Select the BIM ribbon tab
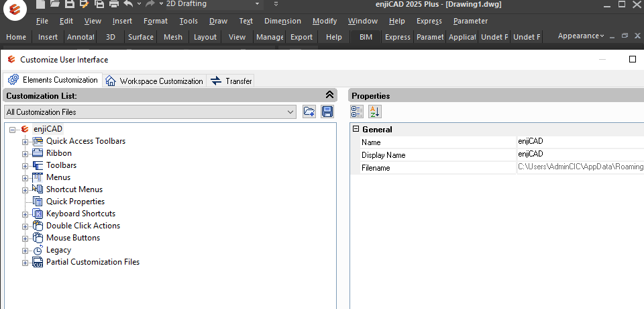 coord(366,37)
